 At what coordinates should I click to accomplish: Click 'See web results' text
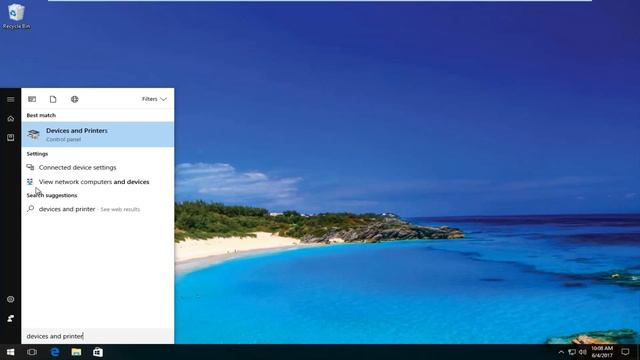click(120, 209)
